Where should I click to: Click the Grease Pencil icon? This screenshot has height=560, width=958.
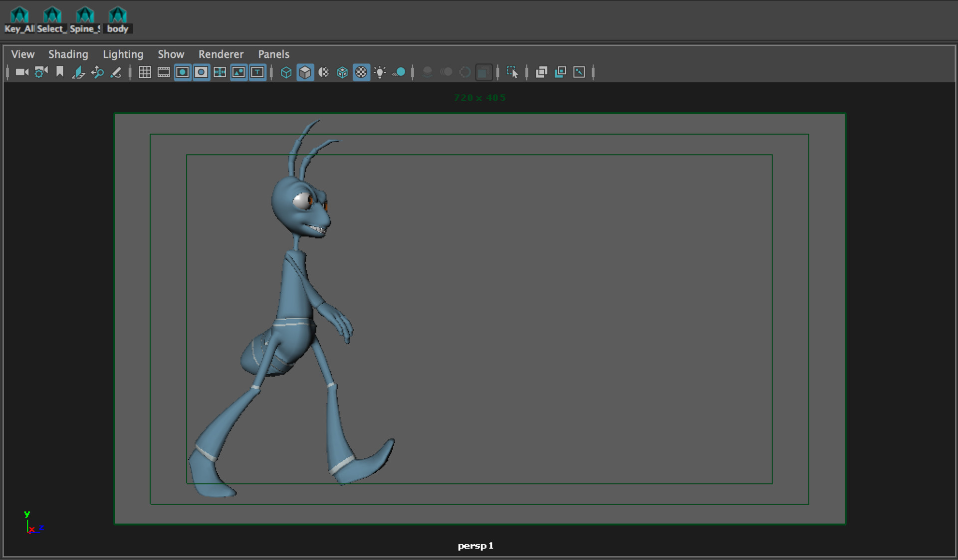click(x=116, y=72)
